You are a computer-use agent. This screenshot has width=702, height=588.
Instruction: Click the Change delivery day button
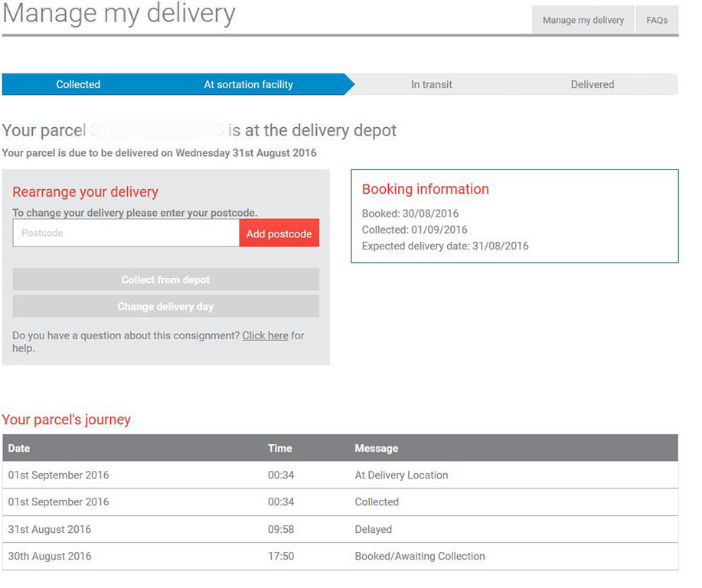click(x=165, y=307)
